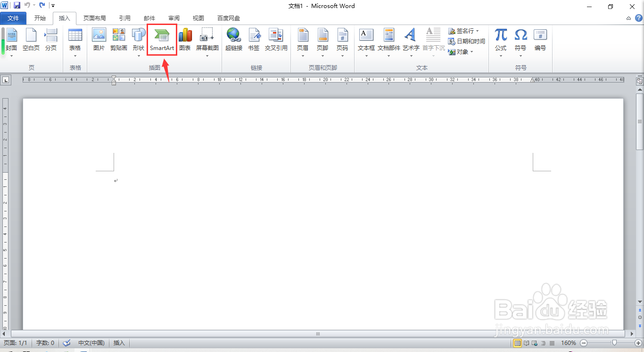Open the quick parts (文档部件) menu
Image resolution: width=644 pixels, height=352 pixels.
tap(389, 42)
